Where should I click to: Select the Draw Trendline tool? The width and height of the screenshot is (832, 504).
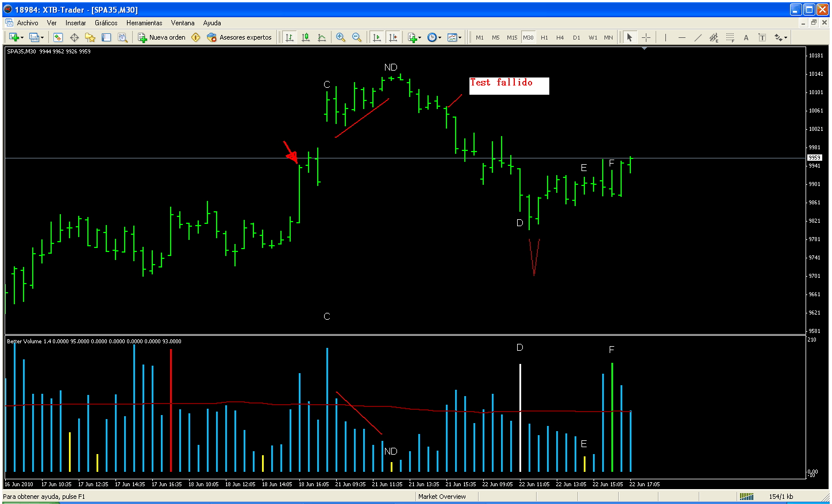(698, 37)
